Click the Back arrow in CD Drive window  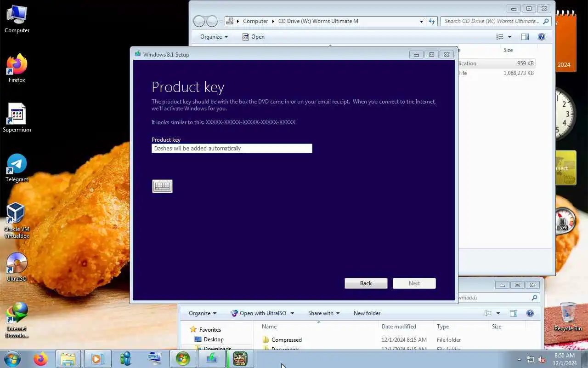point(199,21)
